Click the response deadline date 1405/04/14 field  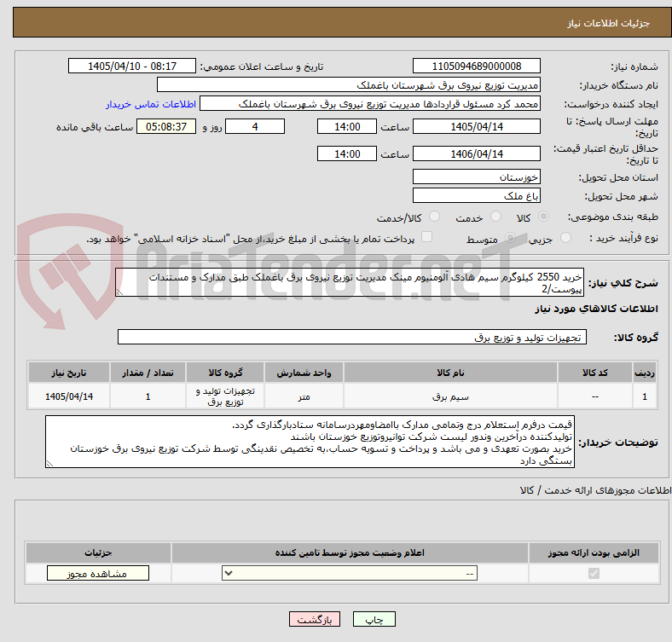[x=476, y=126]
